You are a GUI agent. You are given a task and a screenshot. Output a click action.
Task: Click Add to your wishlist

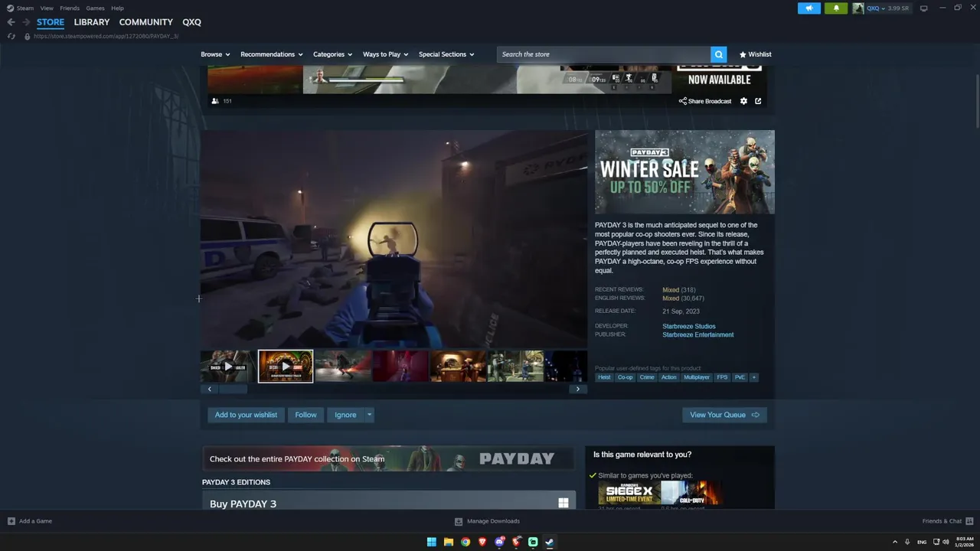pos(246,415)
